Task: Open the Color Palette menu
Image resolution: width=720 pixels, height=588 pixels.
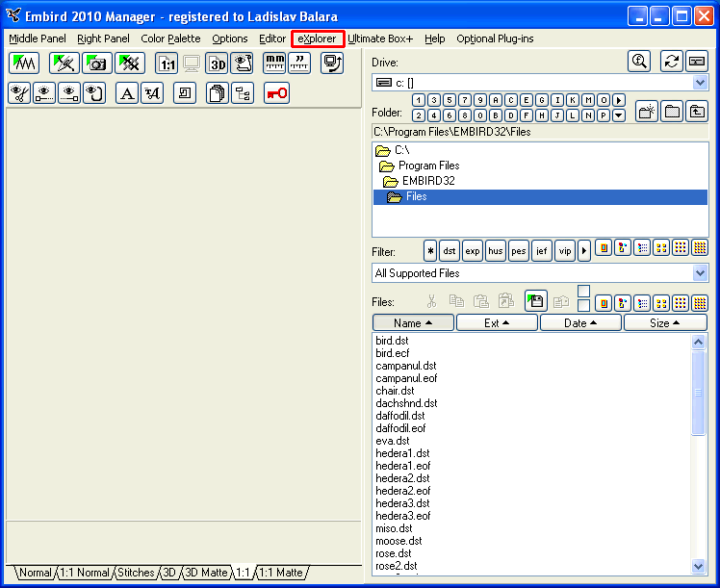Action: tap(170, 39)
